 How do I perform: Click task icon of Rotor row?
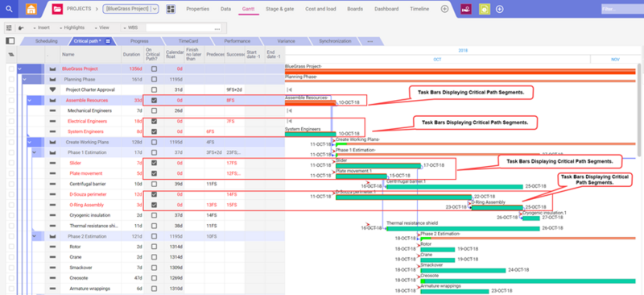[52, 247]
